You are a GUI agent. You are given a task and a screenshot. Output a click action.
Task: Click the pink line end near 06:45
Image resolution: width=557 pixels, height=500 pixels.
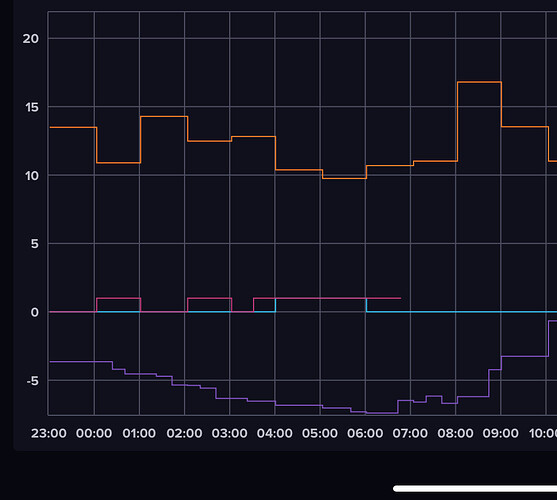(x=400, y=298)
